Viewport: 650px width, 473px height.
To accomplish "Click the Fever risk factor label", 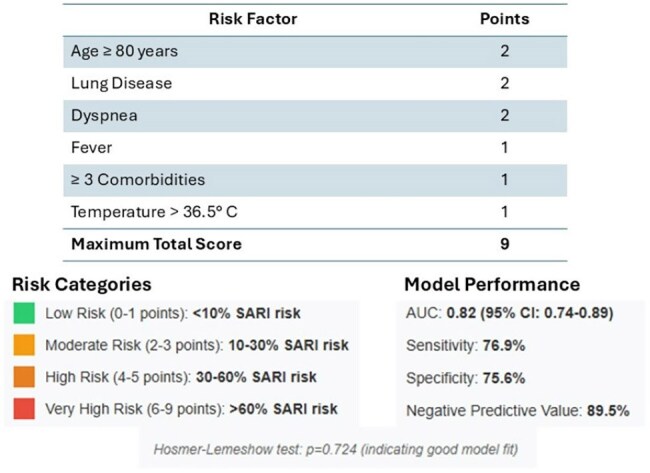I will 92,148.
